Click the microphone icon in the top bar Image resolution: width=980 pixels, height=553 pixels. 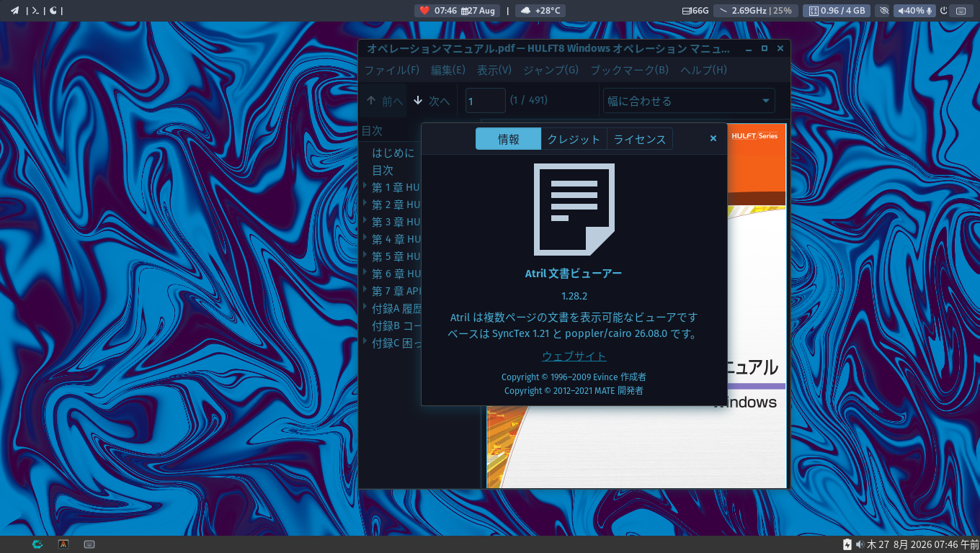click(930, 11)
